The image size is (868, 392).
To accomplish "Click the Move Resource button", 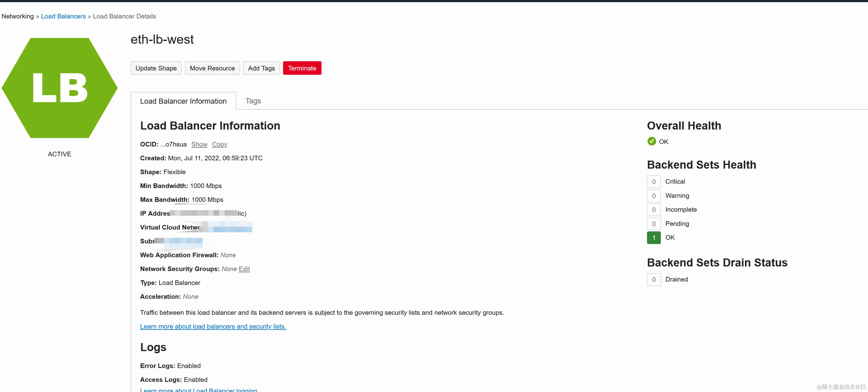I will pyautogui.click(x=212, y=68).
